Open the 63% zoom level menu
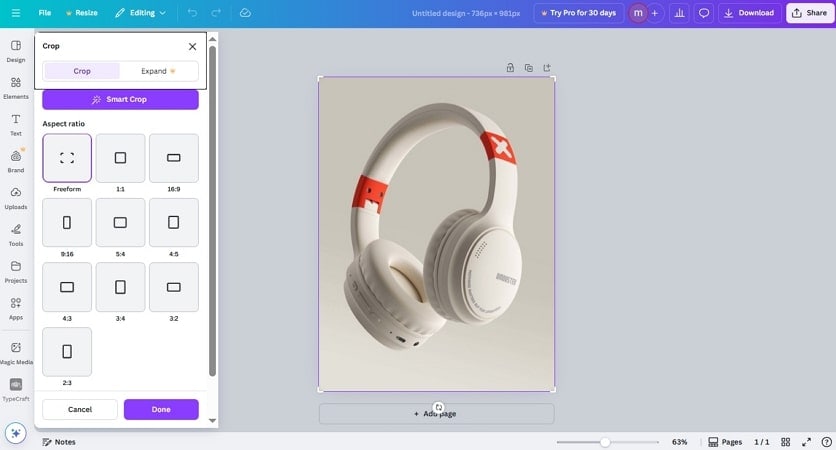836x450 pixels. 679,442
